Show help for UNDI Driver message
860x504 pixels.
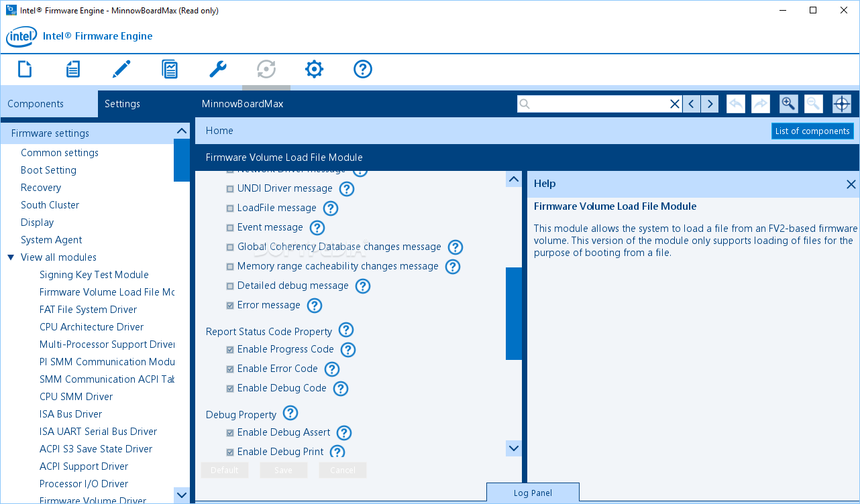(x=347, y=189)
